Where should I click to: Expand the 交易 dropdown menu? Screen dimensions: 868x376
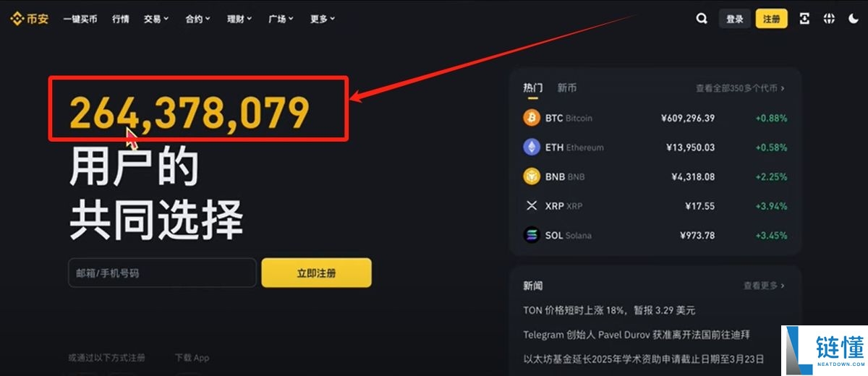[156, 20]
